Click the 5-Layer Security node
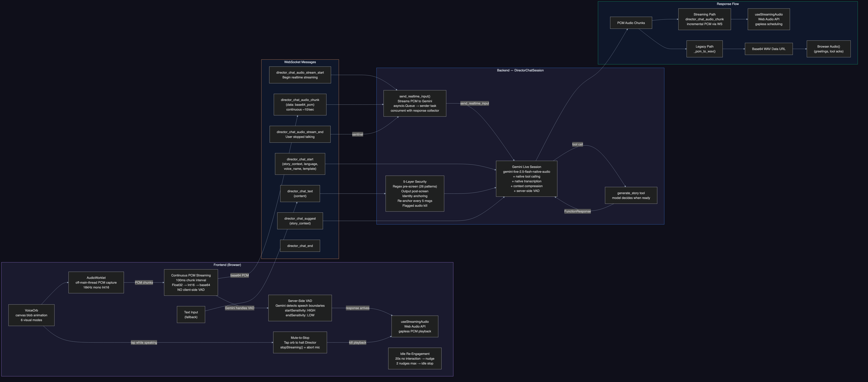 pos(415,193)
